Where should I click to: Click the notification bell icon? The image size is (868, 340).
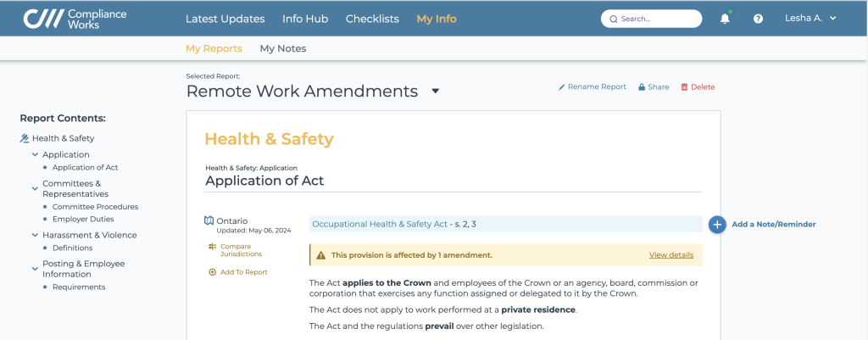725,19
